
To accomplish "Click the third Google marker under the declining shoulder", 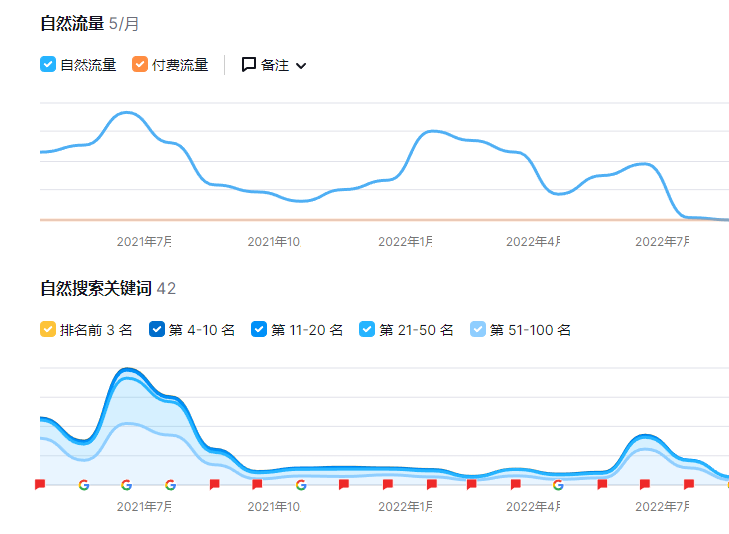I will point(171,485).
